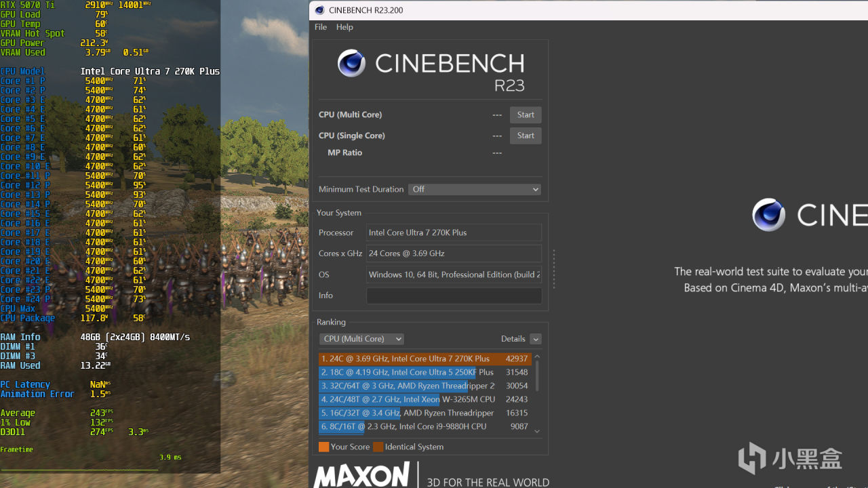
Task: Click the 42937 score in the ranking
Action: pyautogui.click(x=516, y=359)
